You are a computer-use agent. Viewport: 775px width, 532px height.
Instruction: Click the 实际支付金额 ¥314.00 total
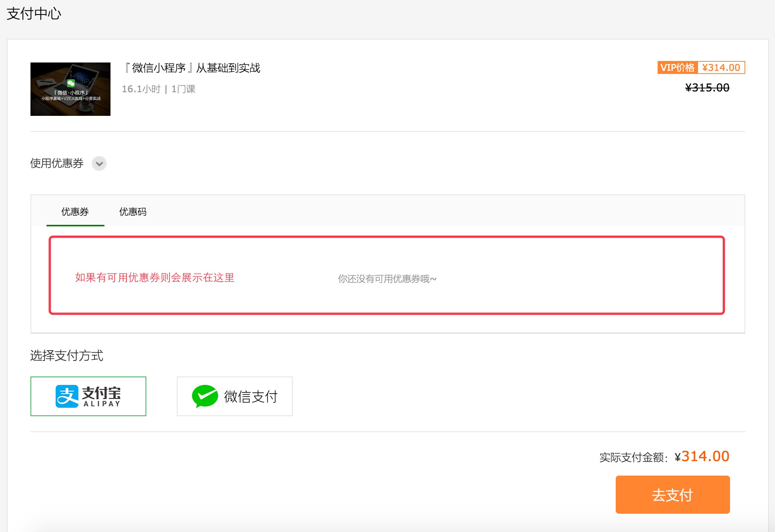click(664, 457)
